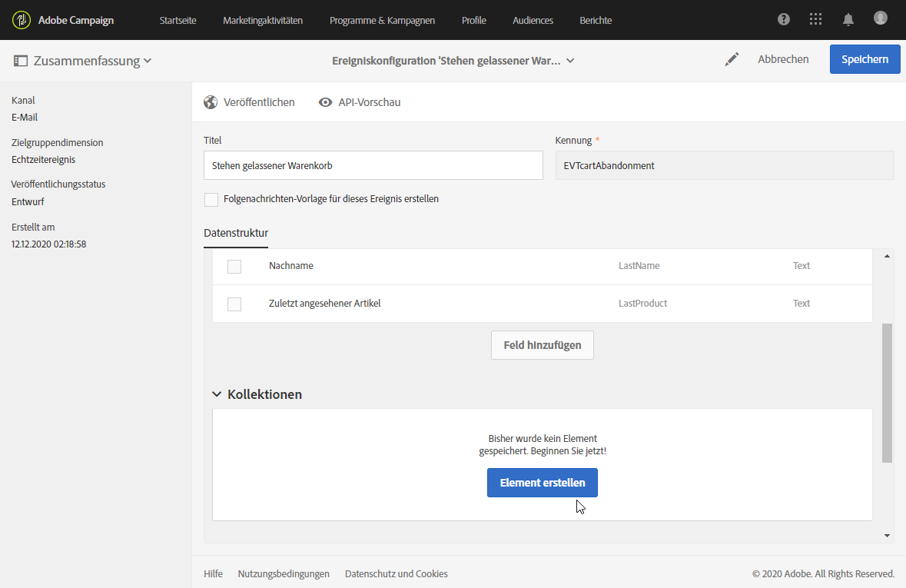Image resolution: width=906 pixels, height=588 pixels.
Task: Show notifications via the bell icon
Action: (848, 20)
